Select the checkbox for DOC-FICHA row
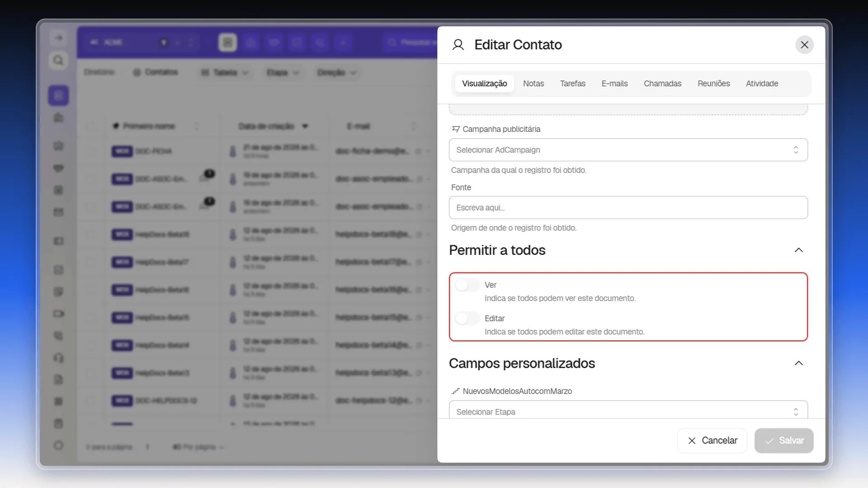868x488 pixels. point(91,151)
